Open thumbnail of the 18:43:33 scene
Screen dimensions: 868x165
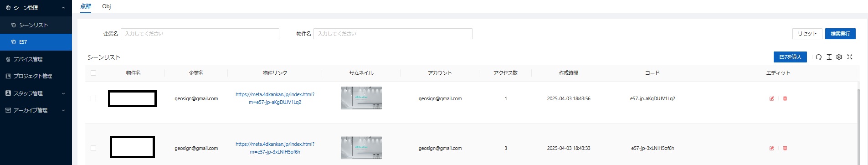point(361,148)
